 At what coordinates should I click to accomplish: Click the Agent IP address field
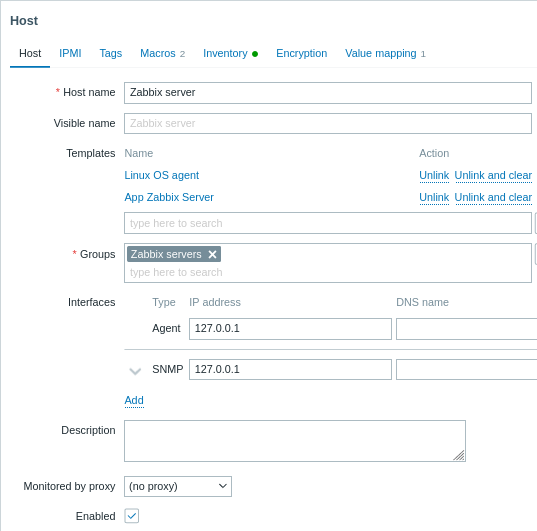pos(290,329)
